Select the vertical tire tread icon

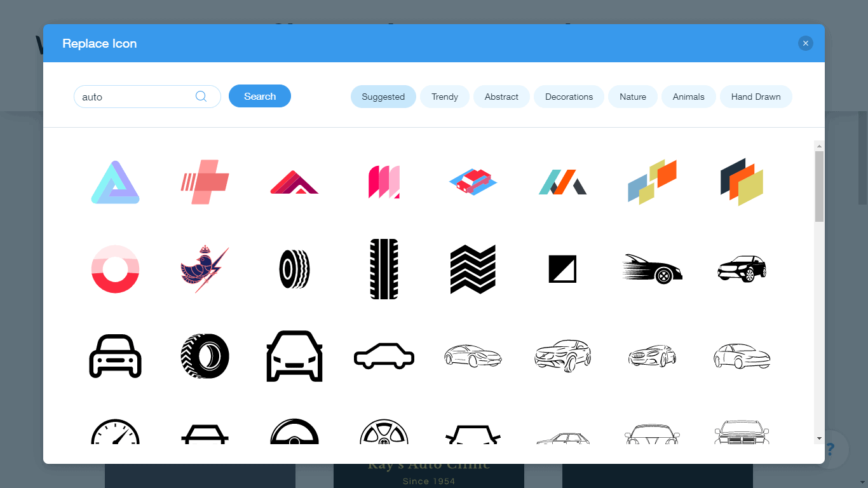coord(384,269)
